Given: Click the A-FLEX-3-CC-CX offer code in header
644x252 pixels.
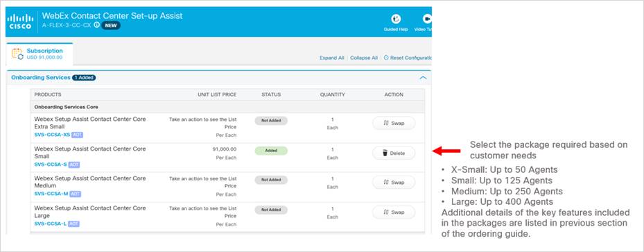Looking at the screenshot, I should coord(67,25).
